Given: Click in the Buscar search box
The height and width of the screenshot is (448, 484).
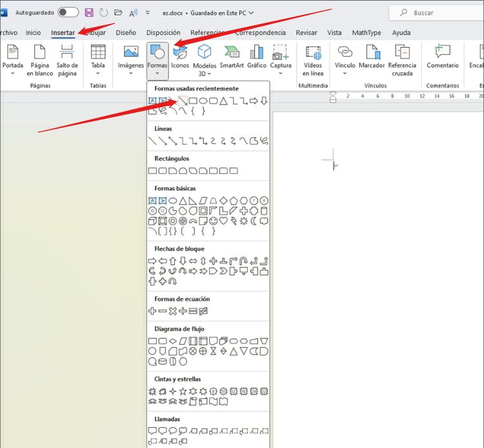Looking at the screenshot, I should click(436, 13).
